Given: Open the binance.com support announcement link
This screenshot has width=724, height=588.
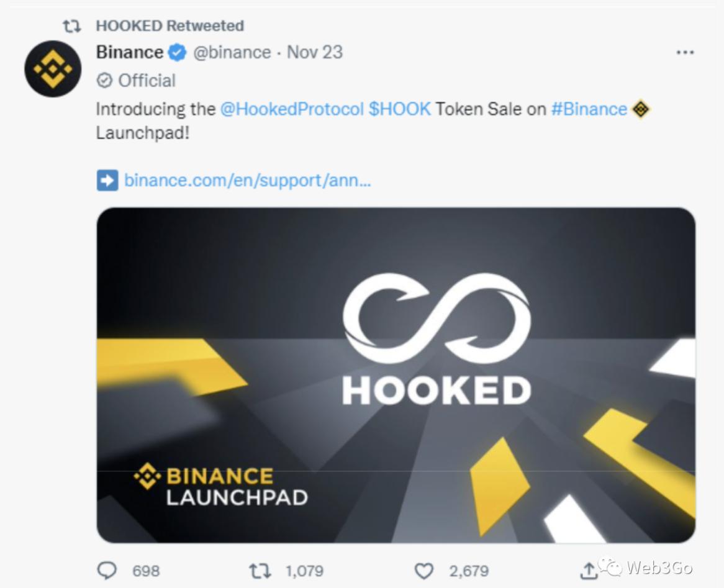Looking at the screenshot, I should click(247, 181).
